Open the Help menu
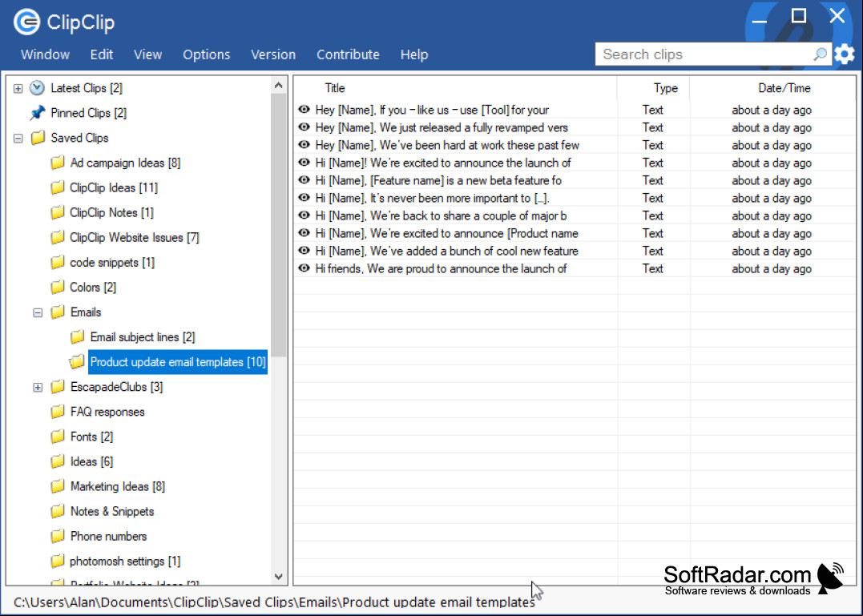This screenshot has height=616, width=863. [414, 54]
